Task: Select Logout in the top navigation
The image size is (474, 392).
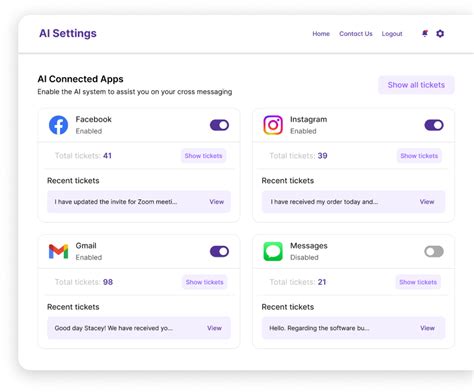Action: 392,34
